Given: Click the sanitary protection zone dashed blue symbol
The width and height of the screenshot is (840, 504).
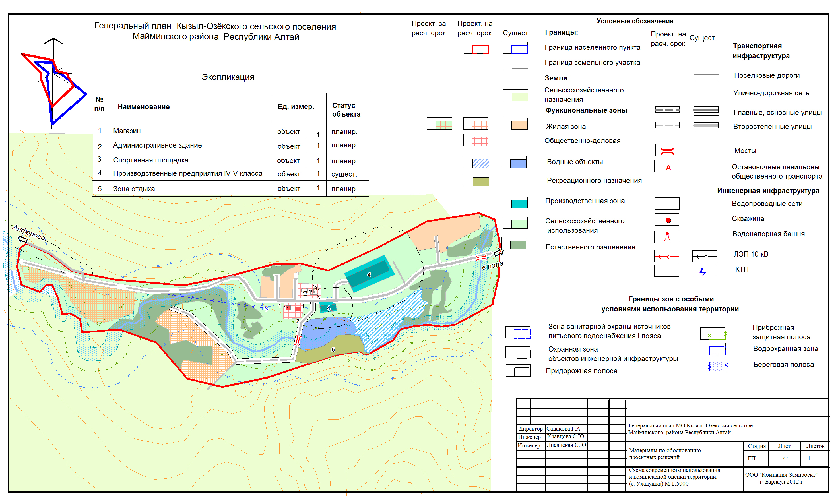Looking at the screenshot, I should [x=518, y=333].
